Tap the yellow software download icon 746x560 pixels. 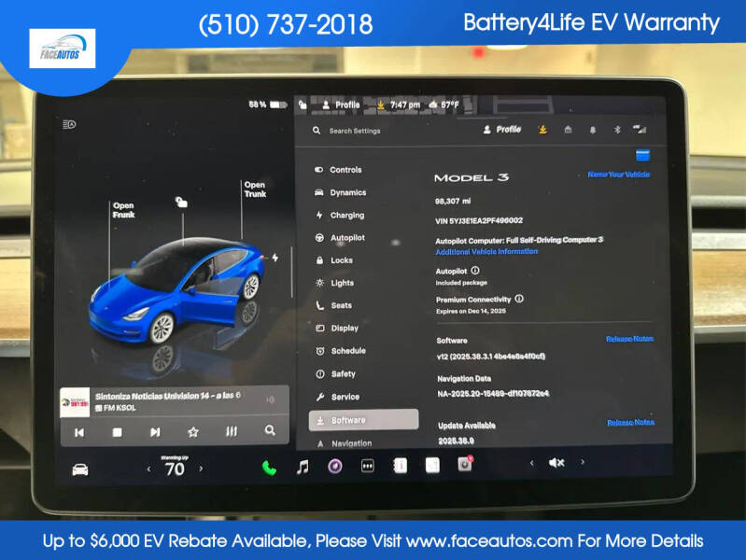[x=542, y=130]
